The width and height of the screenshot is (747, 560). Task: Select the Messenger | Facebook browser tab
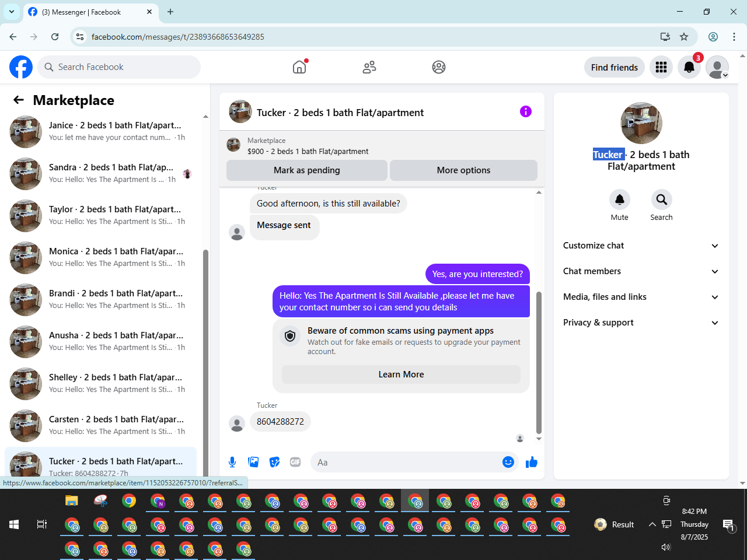pos(90,12)
